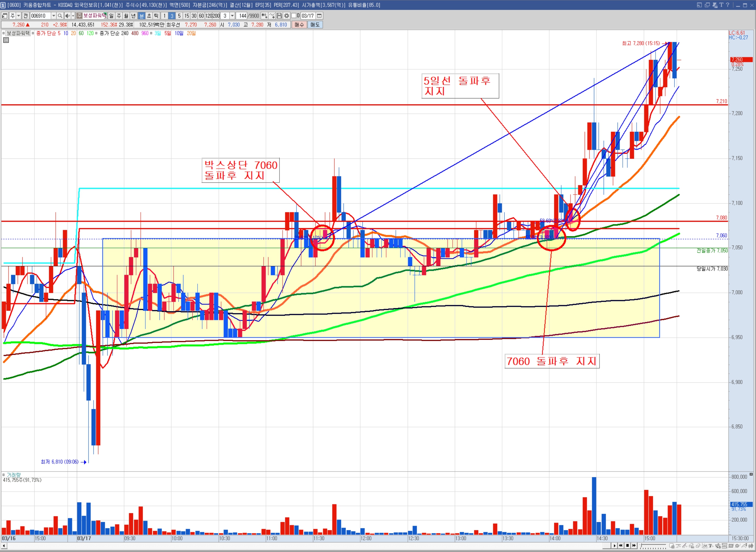This screenshot has width=756, height=552.
Task: Click the 매도 sell button
Action: [x=315, y=25]
